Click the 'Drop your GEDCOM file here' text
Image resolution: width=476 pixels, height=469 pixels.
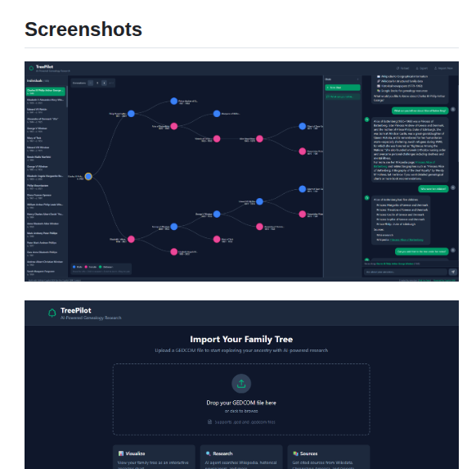[x=241, y=403]
